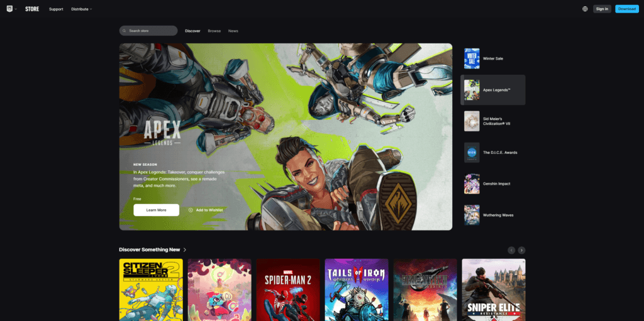Switch to the News tab

click(233, 31)
